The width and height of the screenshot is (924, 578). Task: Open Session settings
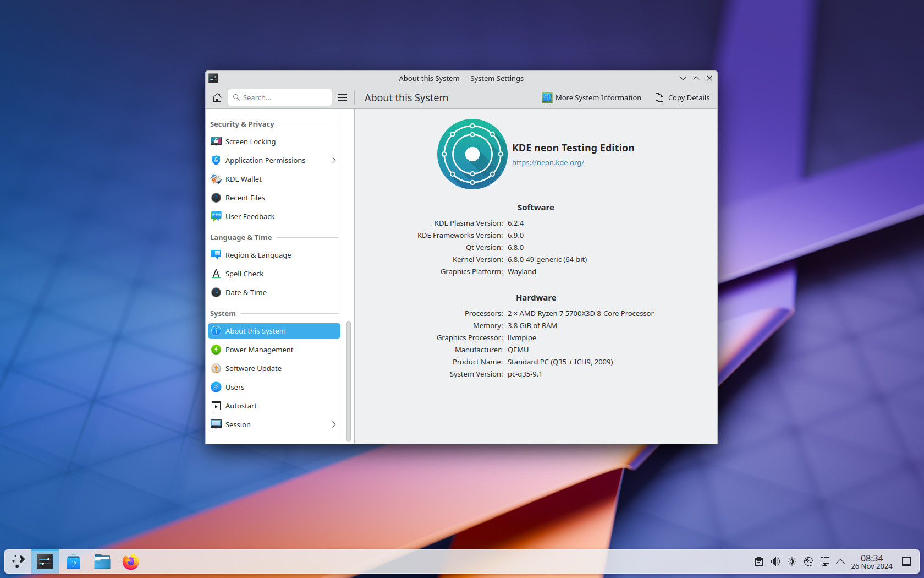click(274, 424)
